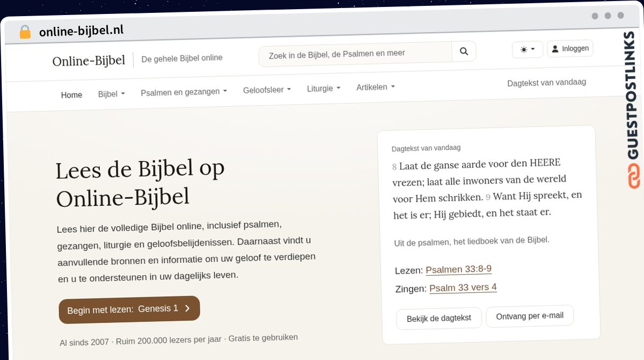Open the Online-Bijbel logo link

pyautogui.click(x=89, y=61)
